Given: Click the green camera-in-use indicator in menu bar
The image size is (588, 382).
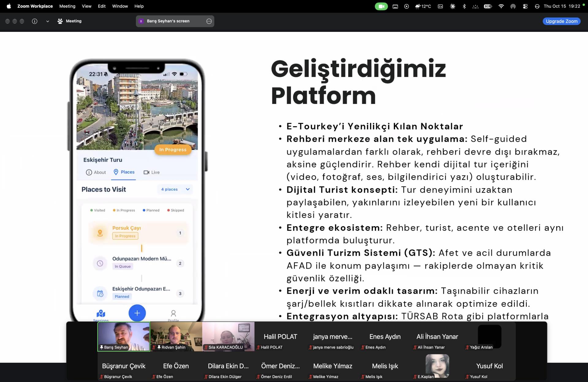Looking at the screenshot, I should pos(381,6).
